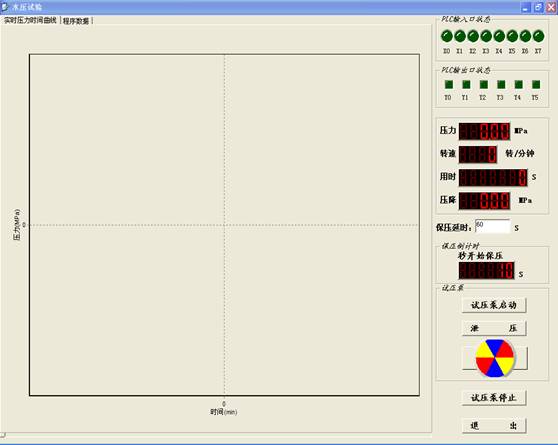Image resolution: width=558 pixels, height=445 pixels.
Task: Click the Y4 output status square
Action: pos(518,84)
